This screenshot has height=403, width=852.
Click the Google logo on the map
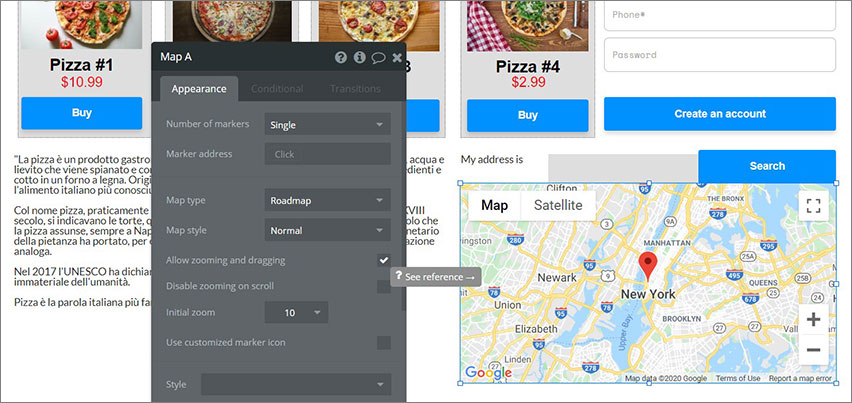(488, 373)
